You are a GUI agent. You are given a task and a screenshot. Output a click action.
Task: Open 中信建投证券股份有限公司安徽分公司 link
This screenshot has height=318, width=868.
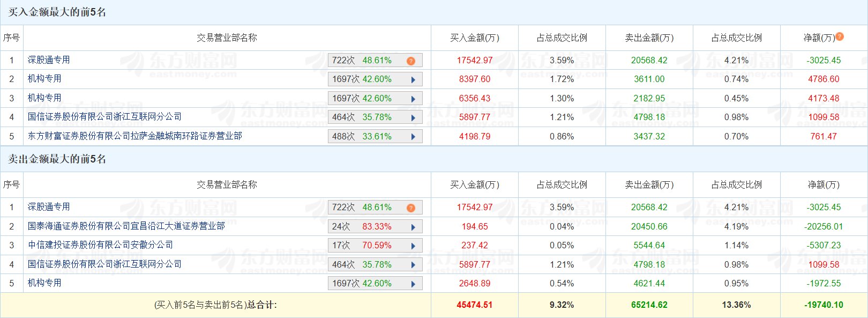(100, 245)
